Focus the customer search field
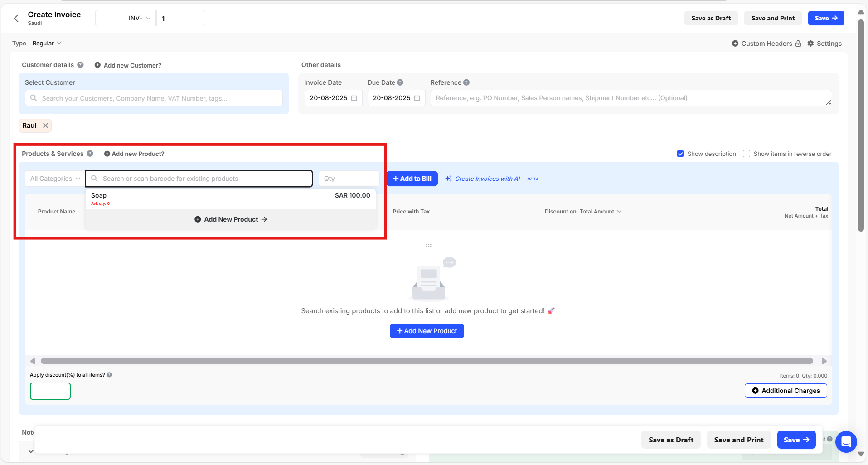868x465 pixels. [x=154, y=98]
